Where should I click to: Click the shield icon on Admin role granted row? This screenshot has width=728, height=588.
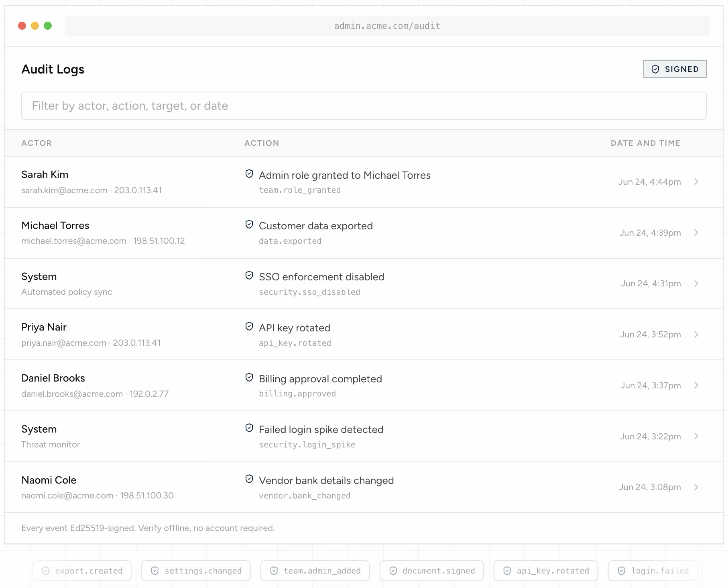point(249,174)
